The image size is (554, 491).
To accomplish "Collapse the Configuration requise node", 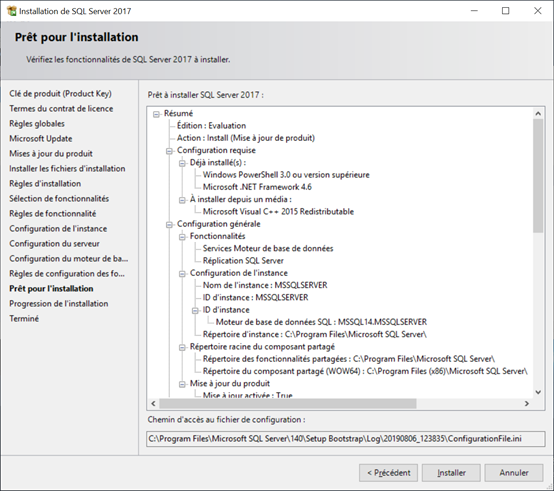I will [169, 151].
